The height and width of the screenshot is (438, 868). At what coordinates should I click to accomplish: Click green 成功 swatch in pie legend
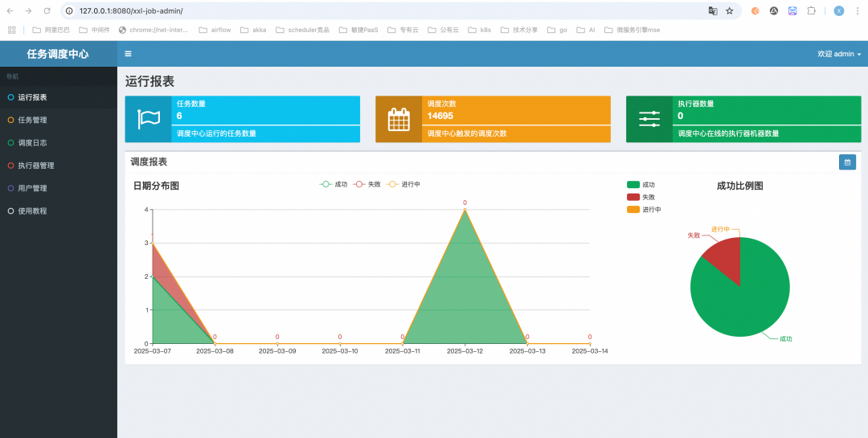tap(633, 185)
